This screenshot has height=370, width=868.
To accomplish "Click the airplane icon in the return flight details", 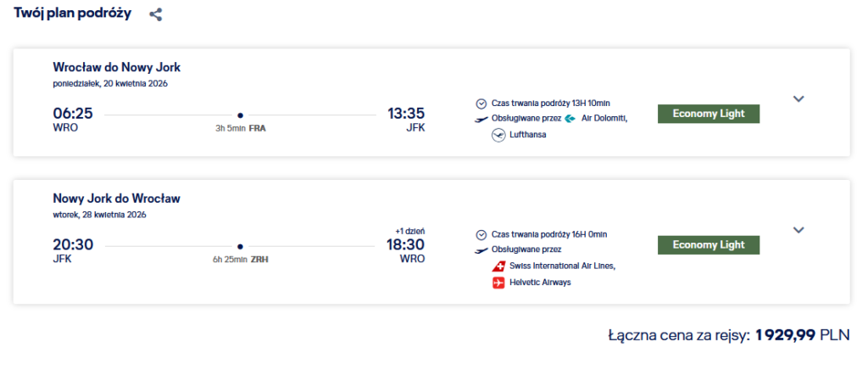I will coord(481,250).
